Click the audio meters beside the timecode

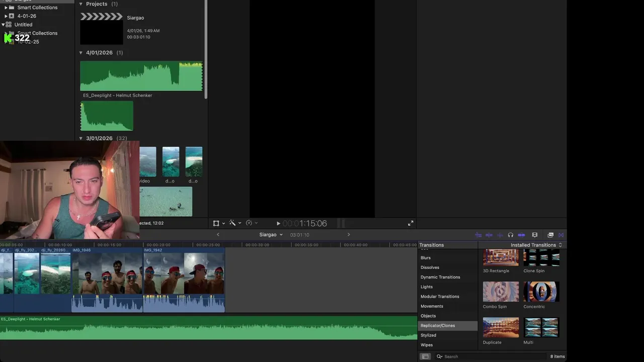click(x=341, y=223)
